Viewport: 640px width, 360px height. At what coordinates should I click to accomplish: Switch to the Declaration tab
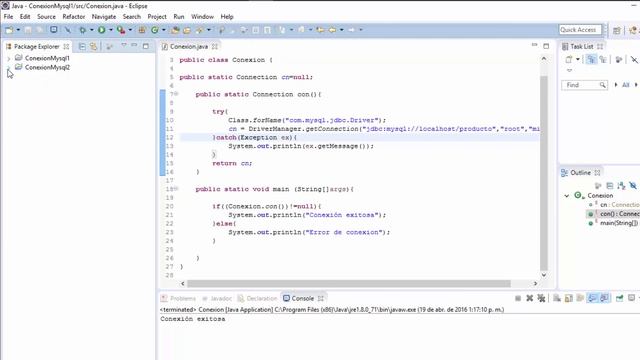click(258, 298)
